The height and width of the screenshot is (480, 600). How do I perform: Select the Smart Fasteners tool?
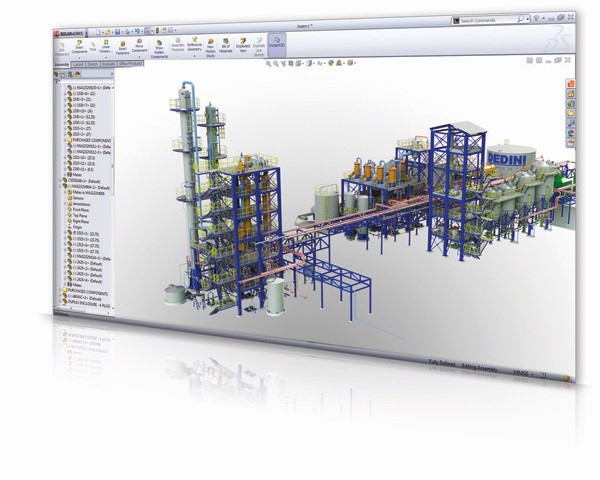[124, 45]
